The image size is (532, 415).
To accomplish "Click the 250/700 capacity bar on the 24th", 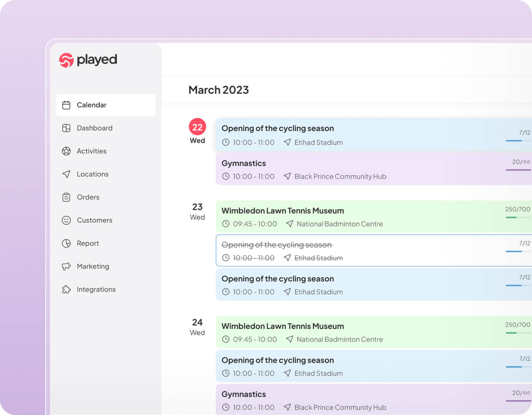I will click(x=517, y=333).
